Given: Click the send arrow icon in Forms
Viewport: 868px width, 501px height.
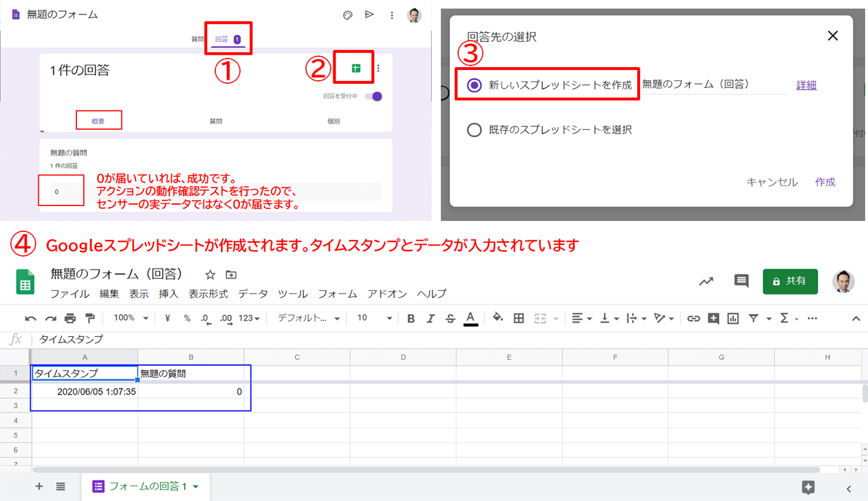Looking at the screenshot, I should click(369, 14).
